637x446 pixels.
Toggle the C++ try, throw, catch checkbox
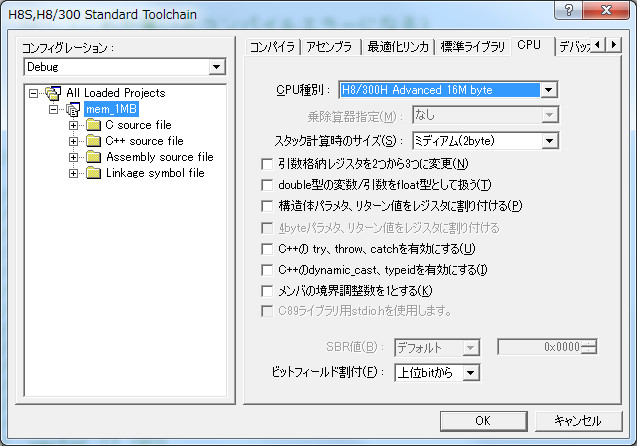pos(266,248)
